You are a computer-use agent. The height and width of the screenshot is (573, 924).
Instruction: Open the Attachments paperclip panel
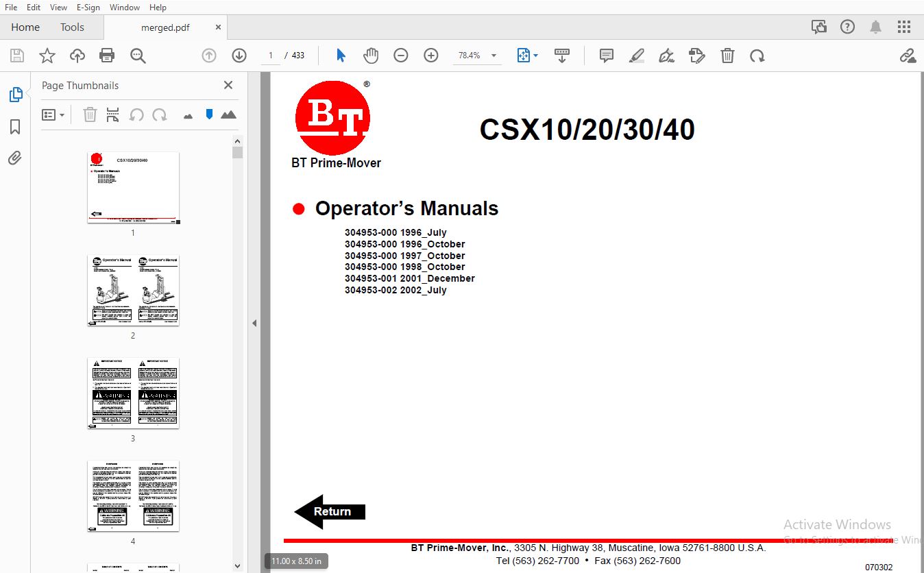15,158
